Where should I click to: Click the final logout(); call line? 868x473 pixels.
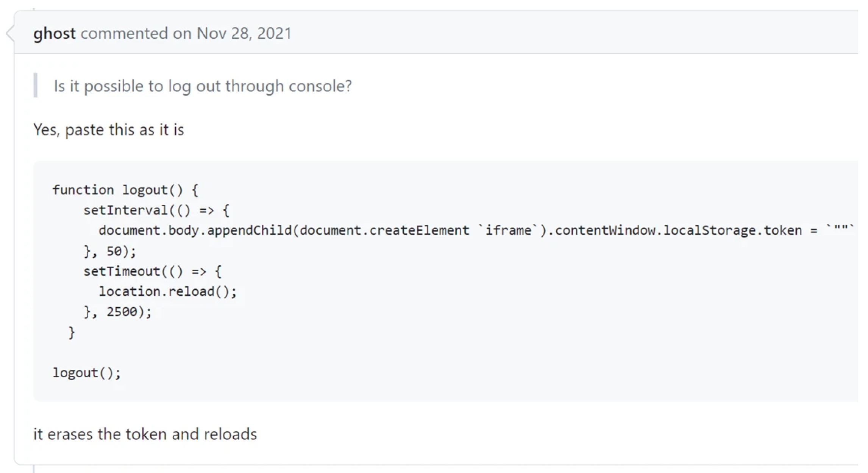point(86,373)
